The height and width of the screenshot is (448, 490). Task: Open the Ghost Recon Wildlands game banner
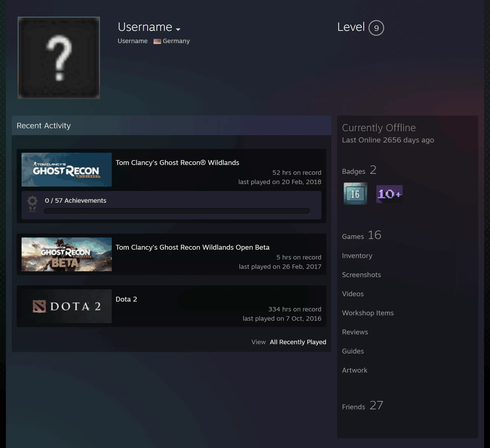[67, 170]
